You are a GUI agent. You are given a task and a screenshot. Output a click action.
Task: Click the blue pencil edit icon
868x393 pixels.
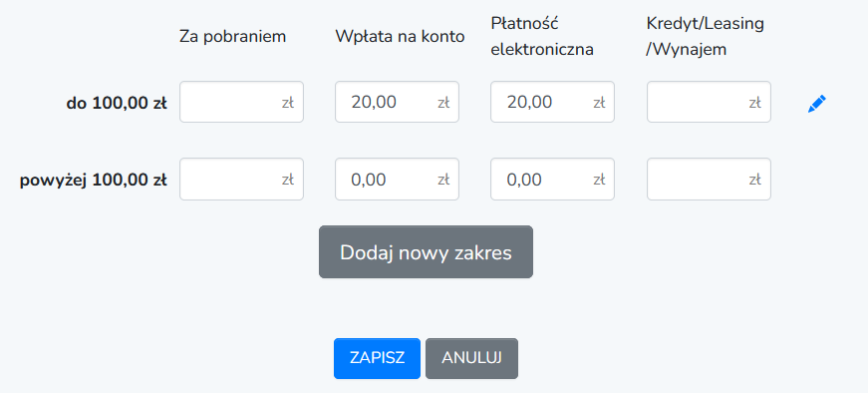pyautogui.click(x=816, y=104)
